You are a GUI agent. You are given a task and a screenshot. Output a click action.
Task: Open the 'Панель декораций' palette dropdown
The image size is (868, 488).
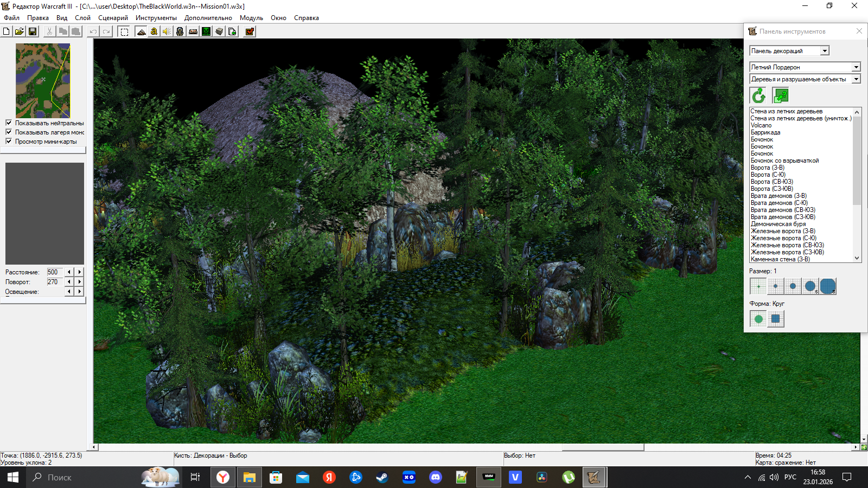[x=789, y=51]
